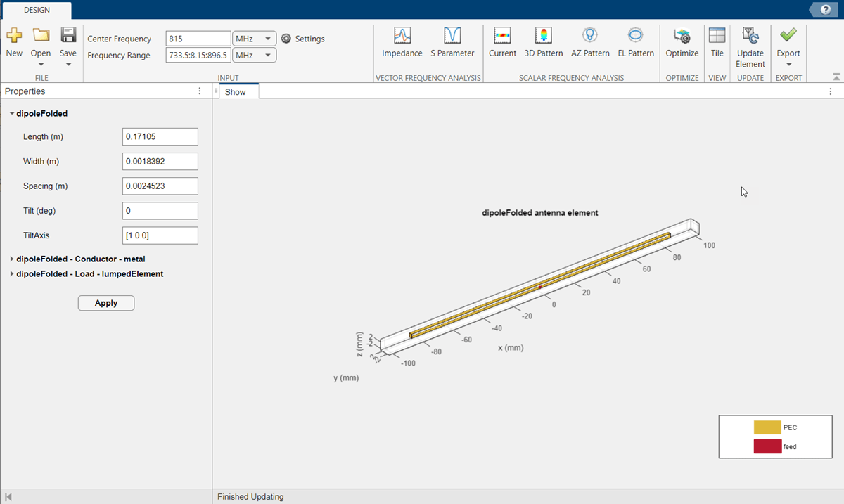Open the Center Frequency MHz unit dropdown
Image resolution: width=844 pixels, height=504 pixels.
pyautogui.click(x=255, y=39)
